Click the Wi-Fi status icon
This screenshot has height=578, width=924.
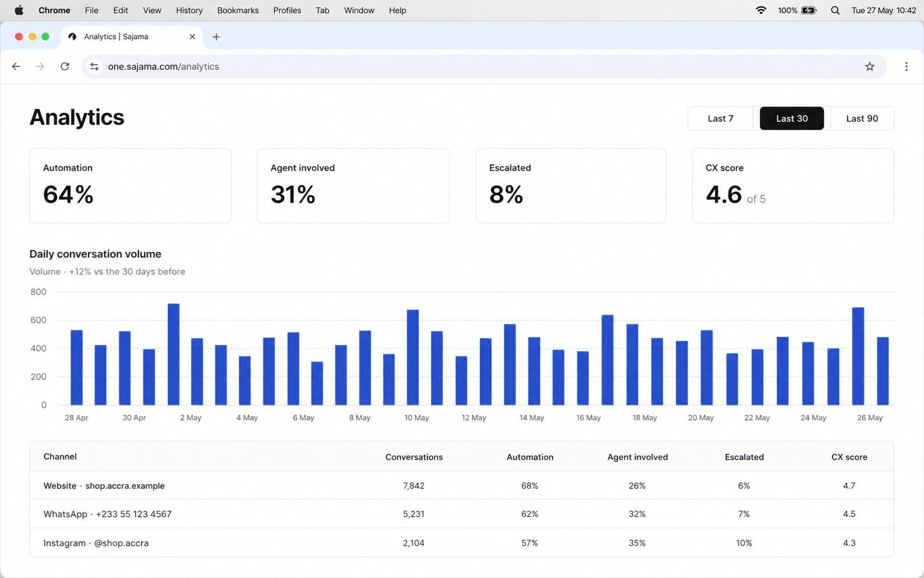click(761, 10)
